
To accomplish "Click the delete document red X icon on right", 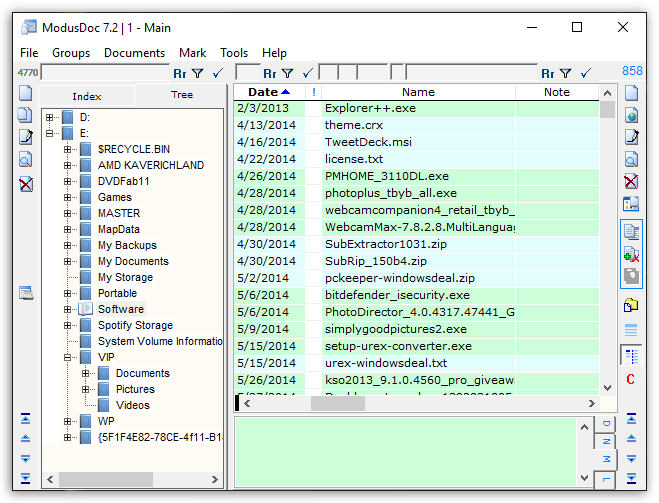I will 631,182.
